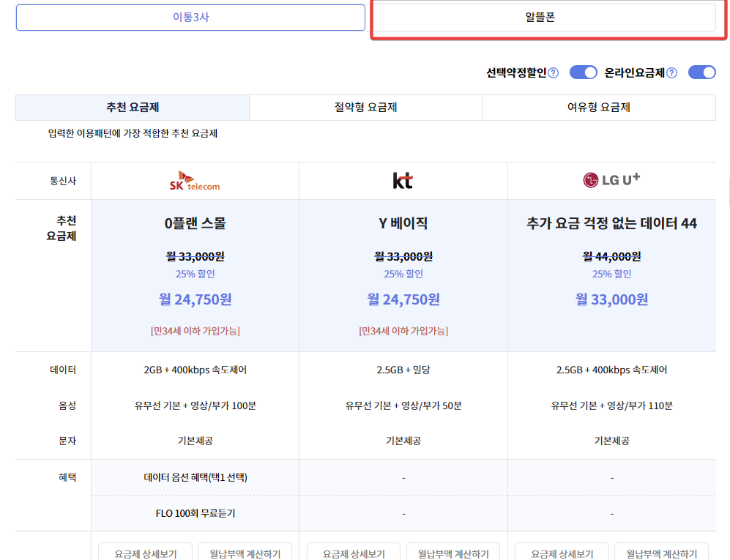Click the 통신사 row header
Image resolution: width=730 pixels, height=560 pixels.
tap(63, 181)
